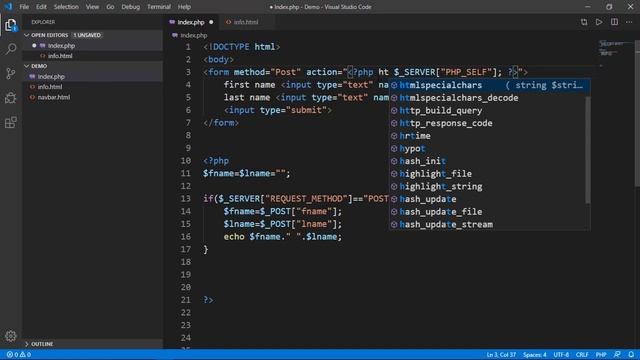This screenshot has width=640, height=360.
Task: Open the File menu
Action: coord(24,7)
